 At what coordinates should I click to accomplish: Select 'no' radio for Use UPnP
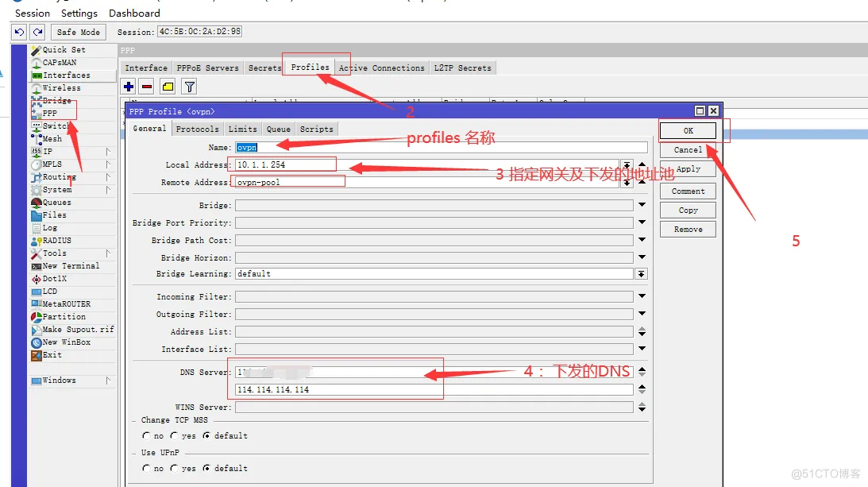[x=146, y=469]
